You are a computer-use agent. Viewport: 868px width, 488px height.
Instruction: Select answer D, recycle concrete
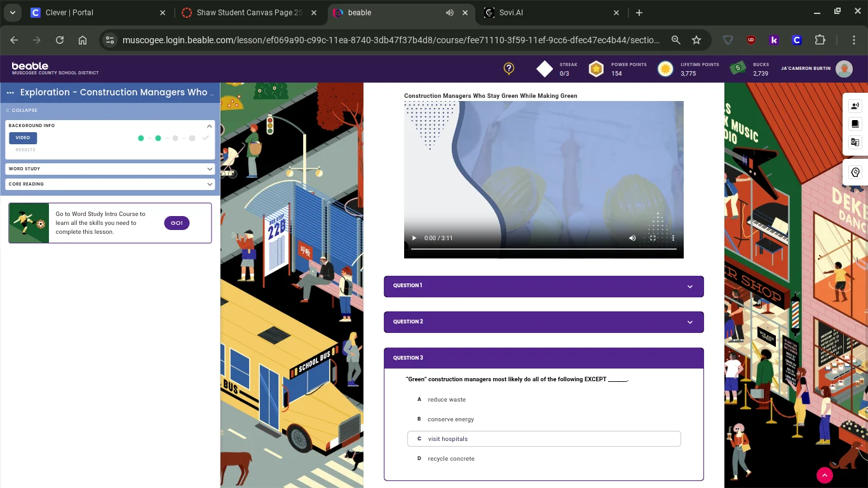click(451, 458)
